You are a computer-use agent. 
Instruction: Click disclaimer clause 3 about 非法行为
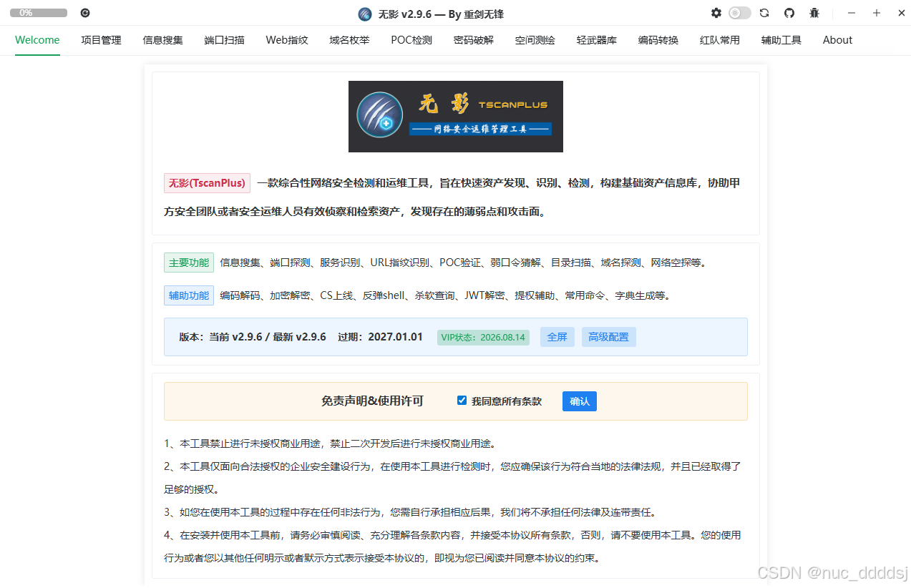pos(410,512)
